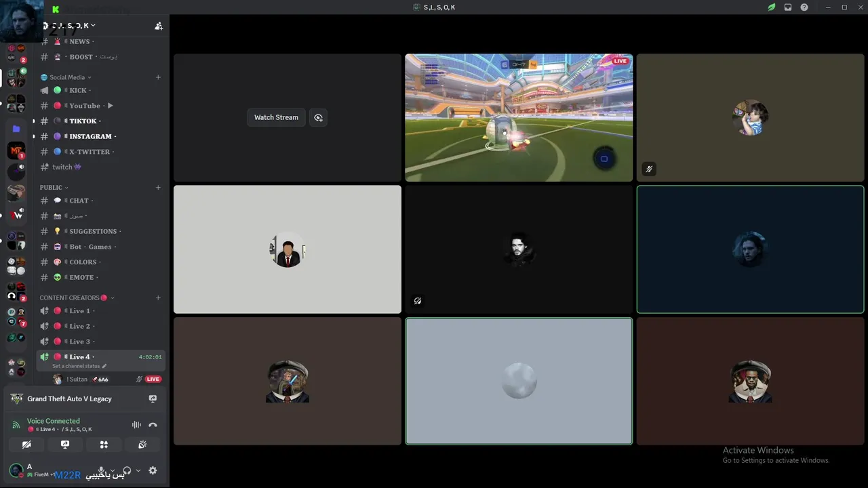Click the LIVE badge on the stream tile
Viewport: 868px width, 488px height.
point(620,61)
